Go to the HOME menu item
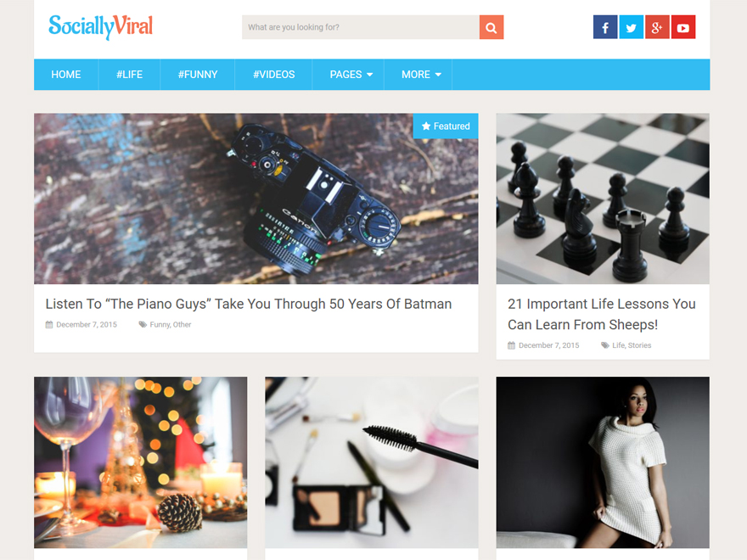The image size is (747, 560). tap(65, 75)
